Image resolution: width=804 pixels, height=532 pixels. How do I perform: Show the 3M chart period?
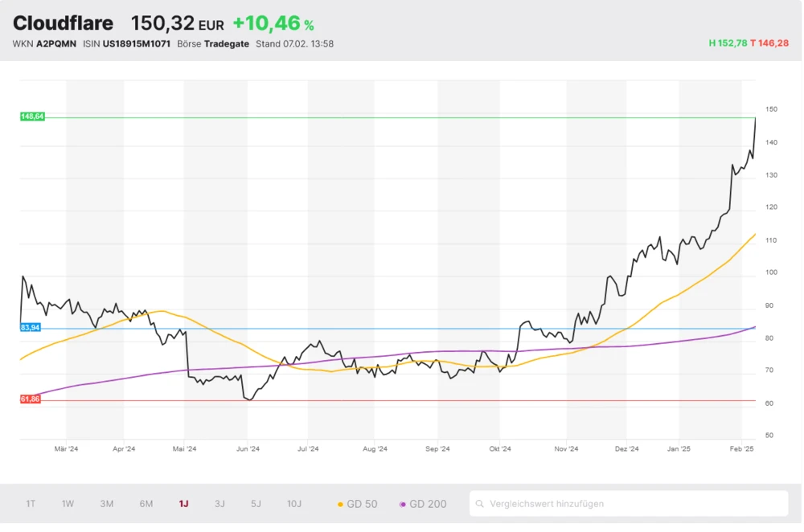tap(107, 504)
